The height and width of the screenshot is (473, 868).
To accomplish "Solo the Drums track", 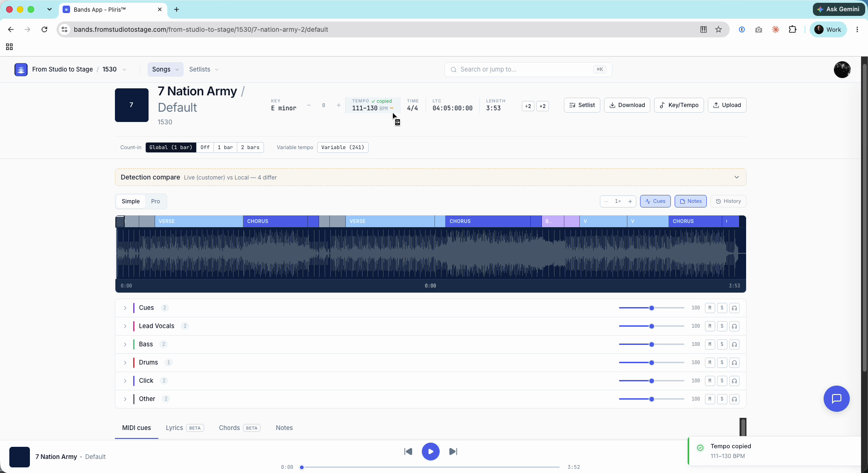I will pyautogui.click(x=722, y=363).
